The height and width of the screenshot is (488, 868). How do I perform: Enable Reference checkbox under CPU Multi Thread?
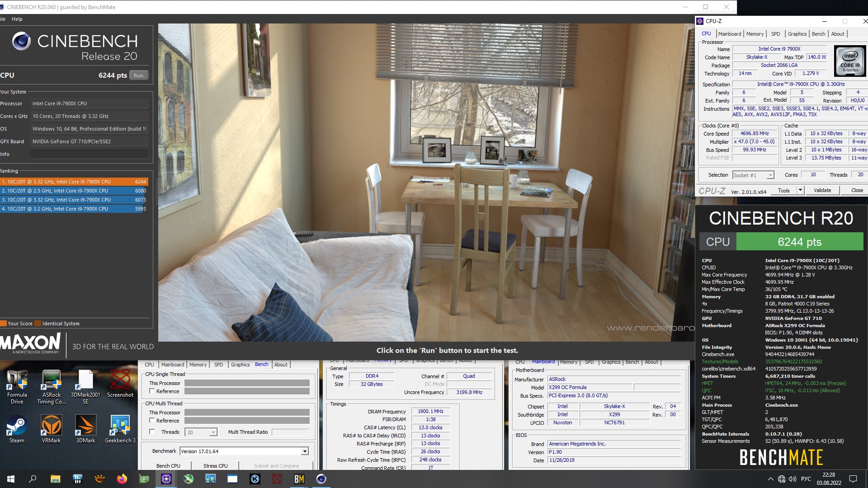pyautogui.click(x=152, y=421)
